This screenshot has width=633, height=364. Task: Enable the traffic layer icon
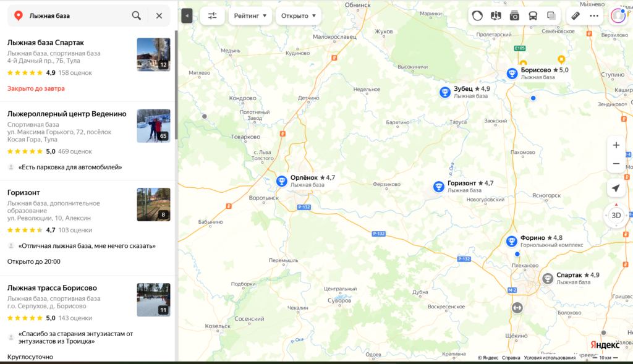[x=477, y=15]
